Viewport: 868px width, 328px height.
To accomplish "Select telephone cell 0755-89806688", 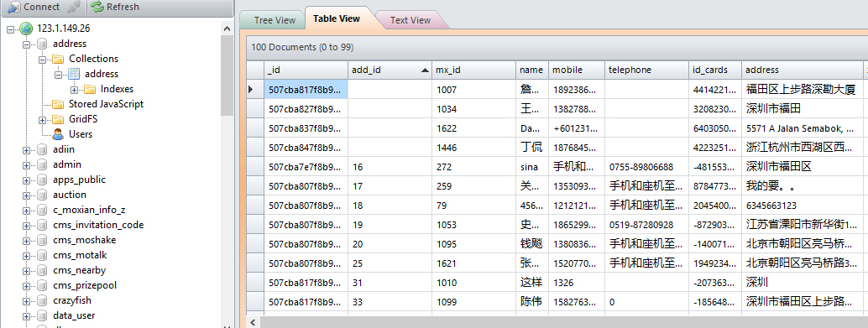I will 646,166.
